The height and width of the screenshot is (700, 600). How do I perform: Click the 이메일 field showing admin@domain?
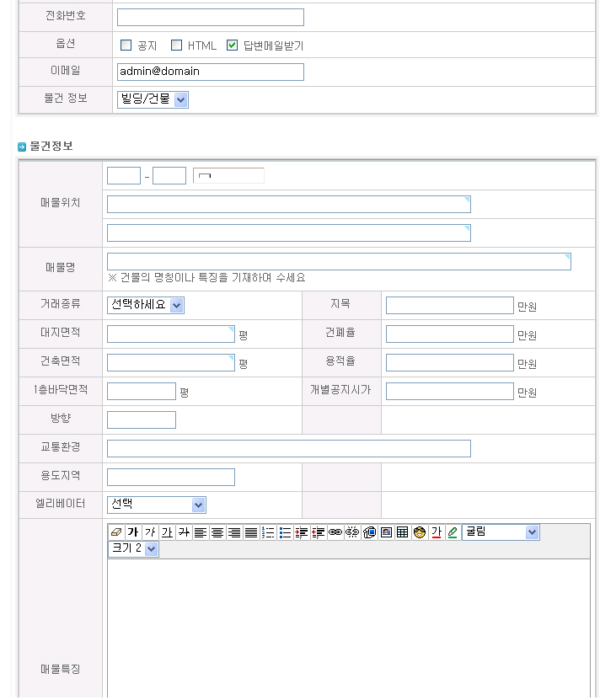(x=210, y=72)
